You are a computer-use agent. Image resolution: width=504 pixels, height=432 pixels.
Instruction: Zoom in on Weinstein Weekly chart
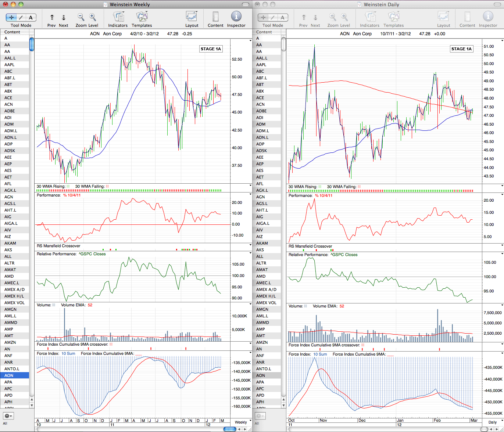(93, 17)
